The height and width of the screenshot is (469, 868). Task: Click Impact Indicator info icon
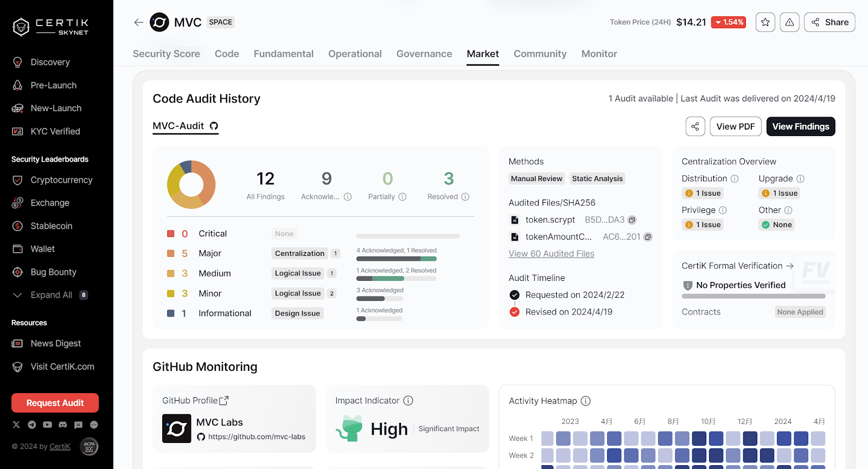click(x=409, y=401)
